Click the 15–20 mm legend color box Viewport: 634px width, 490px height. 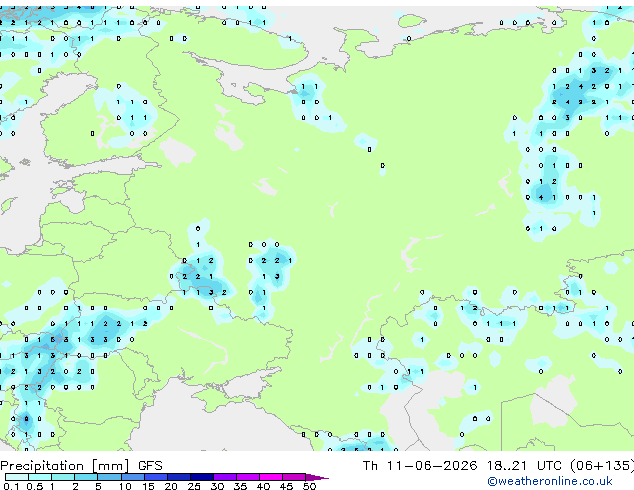click(x=156, y=477)
